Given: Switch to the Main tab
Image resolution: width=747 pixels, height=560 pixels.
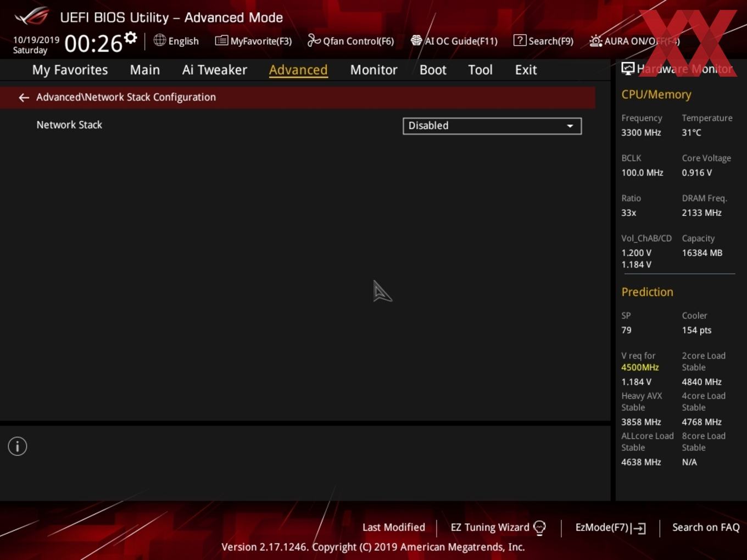Looking at the screenshot, I should (145, 70).
